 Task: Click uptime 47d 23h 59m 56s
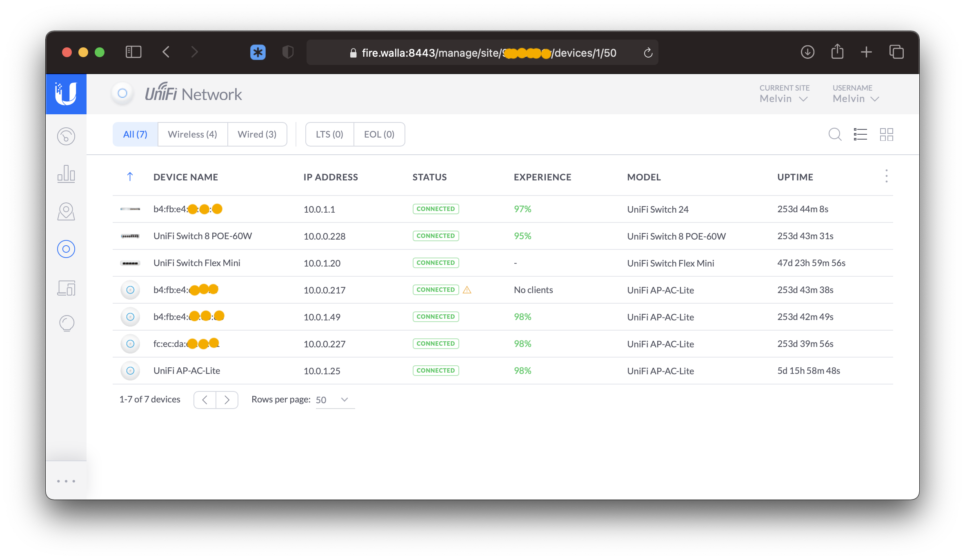(x=811, y=263)
